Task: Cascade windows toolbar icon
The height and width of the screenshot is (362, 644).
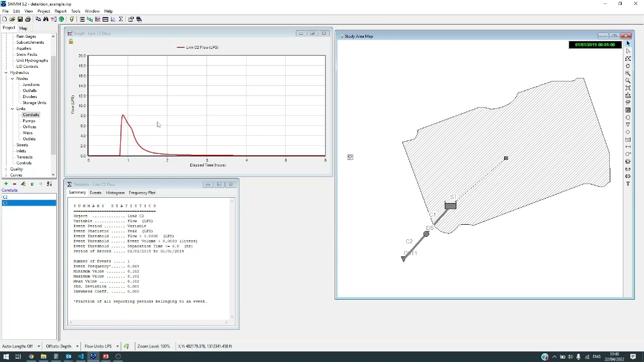Action: (139, 19)
